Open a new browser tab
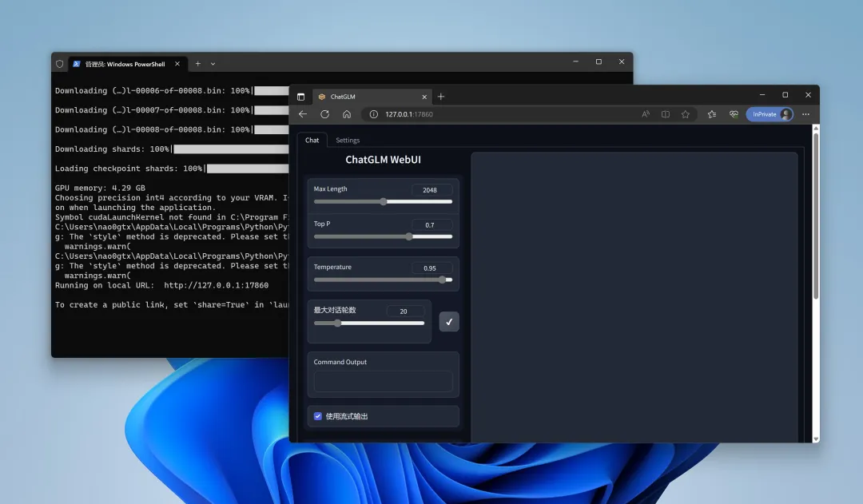Image resolution: width=863 pixels, height=504 pixels. click(x=441, y=97)
